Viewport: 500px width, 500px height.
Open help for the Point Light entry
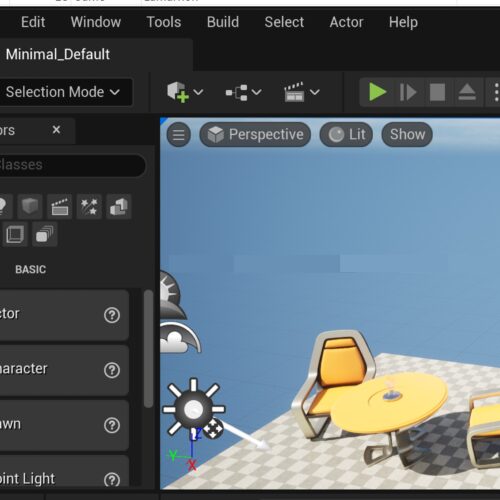pos(112,480)
